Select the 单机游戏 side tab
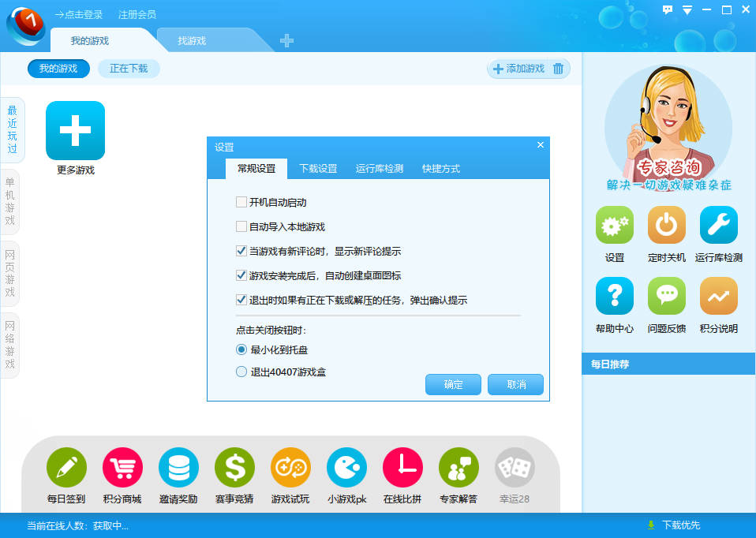The width and height of the screenshot is (756, 538). (10, 201)
